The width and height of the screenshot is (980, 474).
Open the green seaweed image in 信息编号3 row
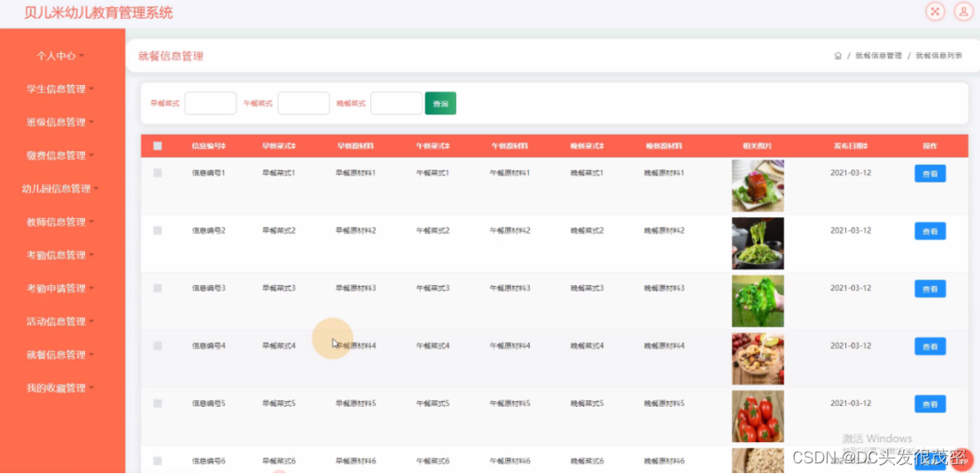click(x=758, y=300)
